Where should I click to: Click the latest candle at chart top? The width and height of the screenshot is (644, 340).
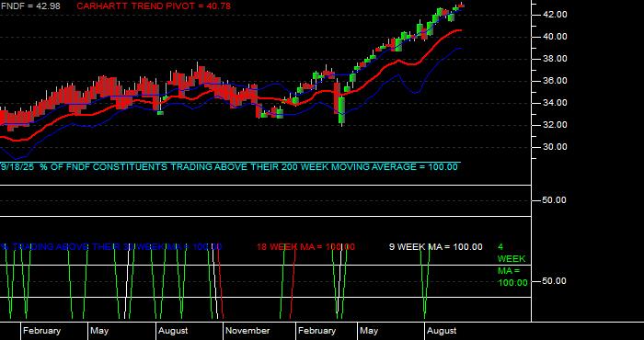click(462, 5)
